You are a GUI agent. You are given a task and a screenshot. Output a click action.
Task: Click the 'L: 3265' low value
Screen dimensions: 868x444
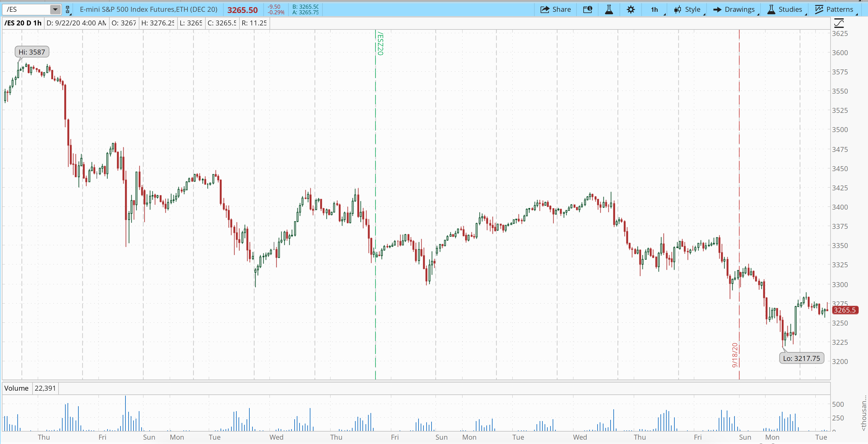[191, 23]
